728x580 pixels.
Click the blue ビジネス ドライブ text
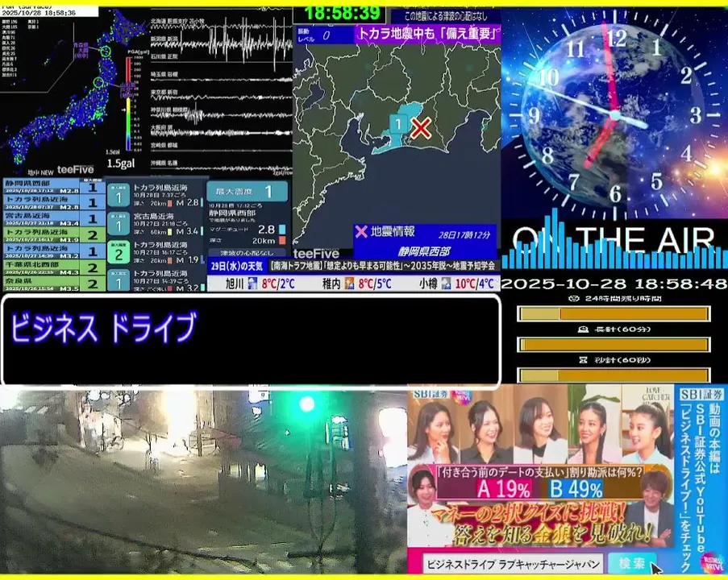[x=103, y=328]
